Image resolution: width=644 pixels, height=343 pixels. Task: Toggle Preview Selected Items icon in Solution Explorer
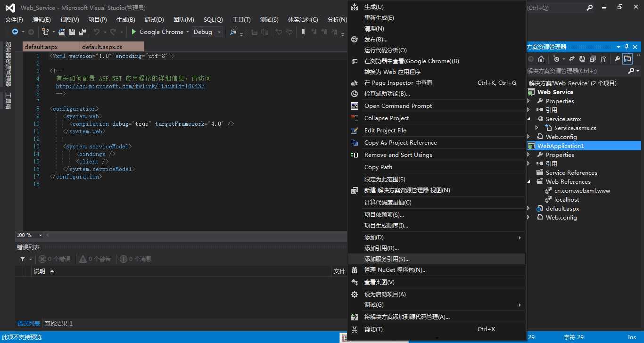point(627,59)
